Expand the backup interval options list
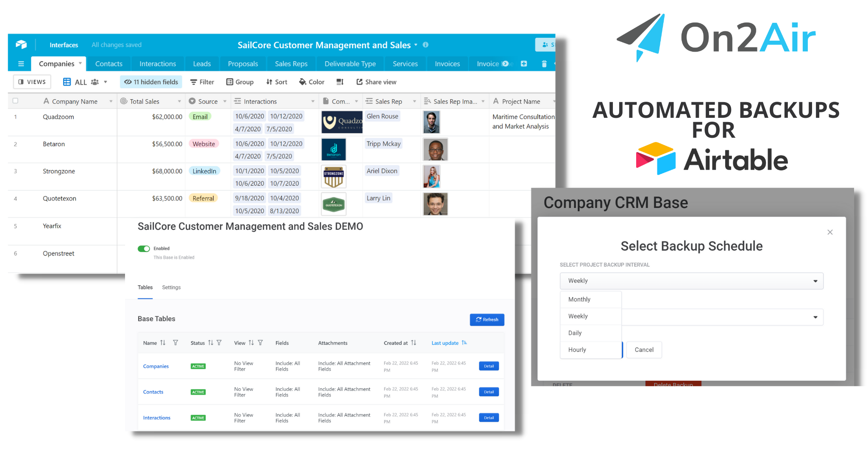 pyautogui.click(x=691, y=281)
